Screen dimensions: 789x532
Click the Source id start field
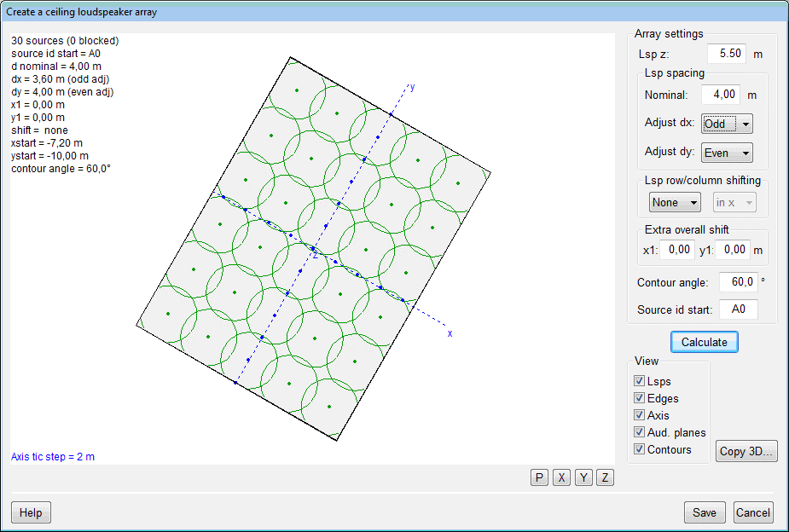click(738, 309)
